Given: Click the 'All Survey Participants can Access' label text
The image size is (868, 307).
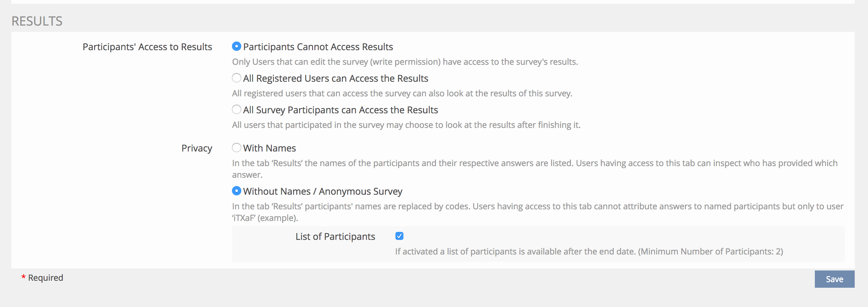Looking at the screenshot, I should tap(340, 110).
